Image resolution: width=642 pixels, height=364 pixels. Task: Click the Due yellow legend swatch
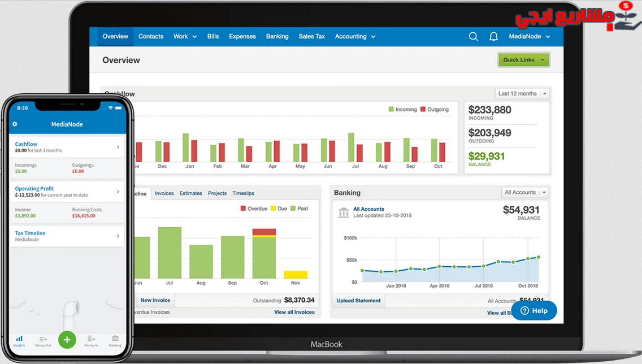(274, 209)
